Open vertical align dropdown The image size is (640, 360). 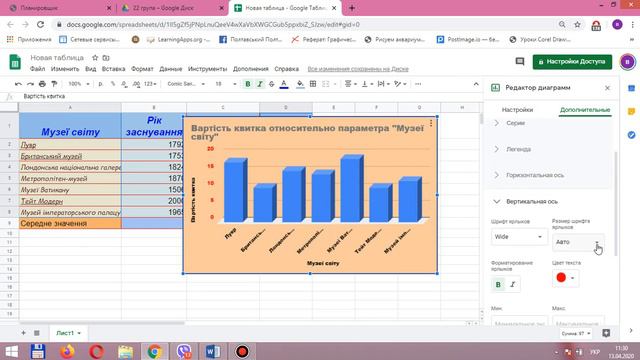pyautogui.click(x=367, y=84)
